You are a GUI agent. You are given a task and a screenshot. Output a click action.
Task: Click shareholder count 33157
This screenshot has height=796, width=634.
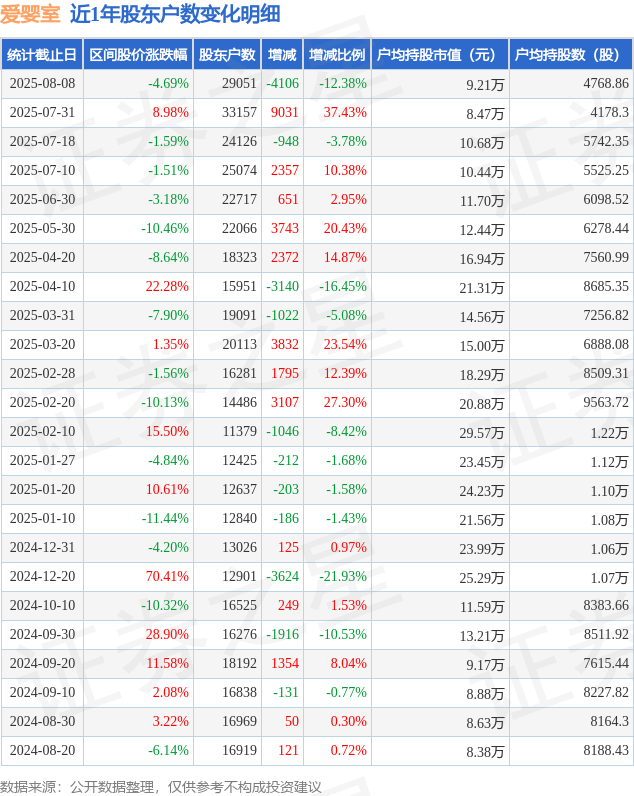tap(240, 113)
